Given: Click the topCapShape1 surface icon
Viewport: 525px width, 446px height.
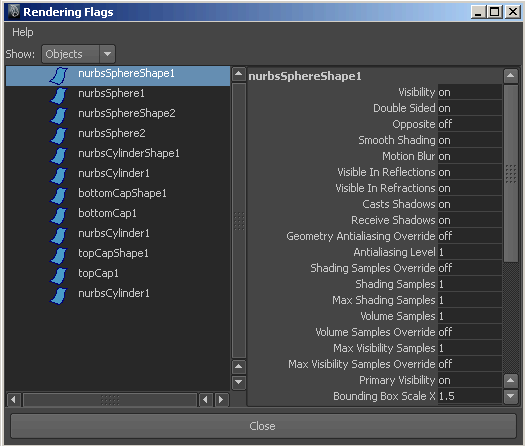Looking at the screenshot, I should tap(59, 255).
